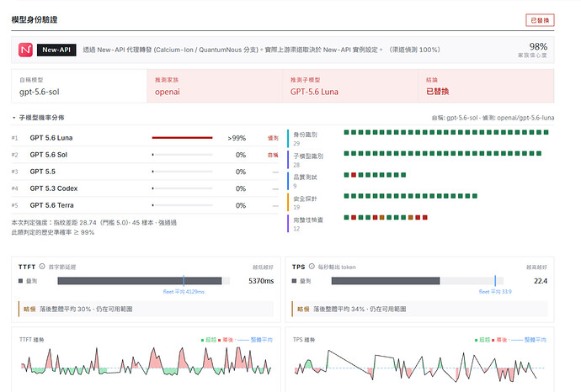The width and height of the screenshot is (581, 392).
Task: Click the 指紋差距 28.74 judgment line
Action: click(93, 222)
